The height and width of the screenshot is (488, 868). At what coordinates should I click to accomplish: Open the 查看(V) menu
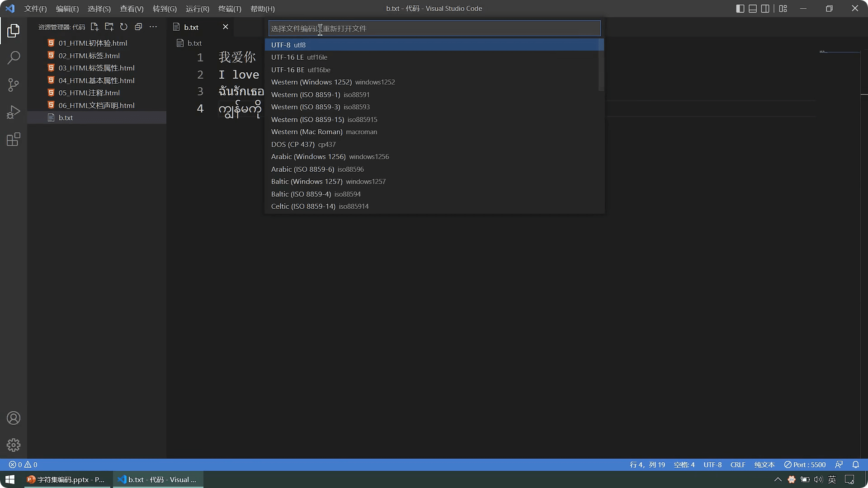pos(132,9)
